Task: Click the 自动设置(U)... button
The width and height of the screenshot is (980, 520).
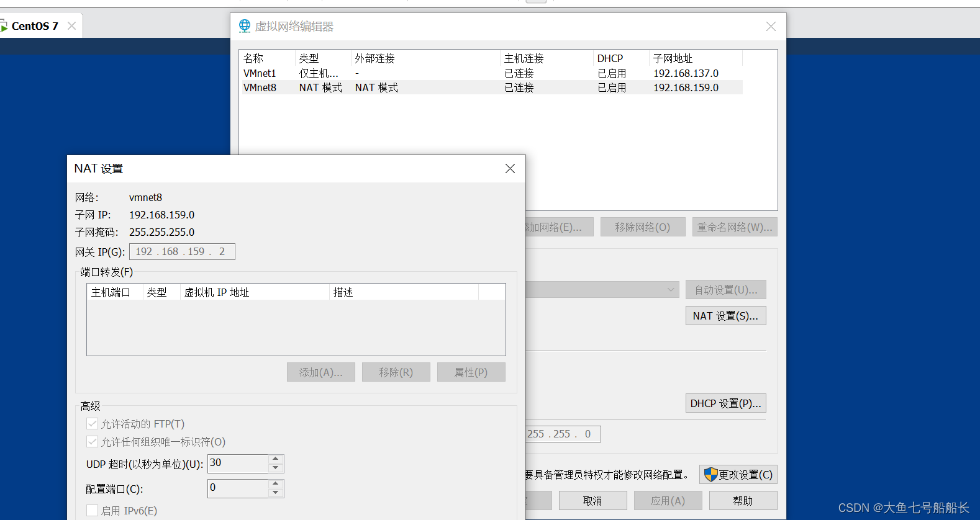Action: click(x=726, y=290)
